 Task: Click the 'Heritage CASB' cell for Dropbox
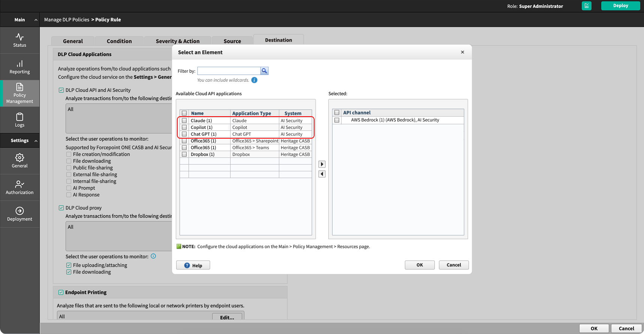pos(295,154)
